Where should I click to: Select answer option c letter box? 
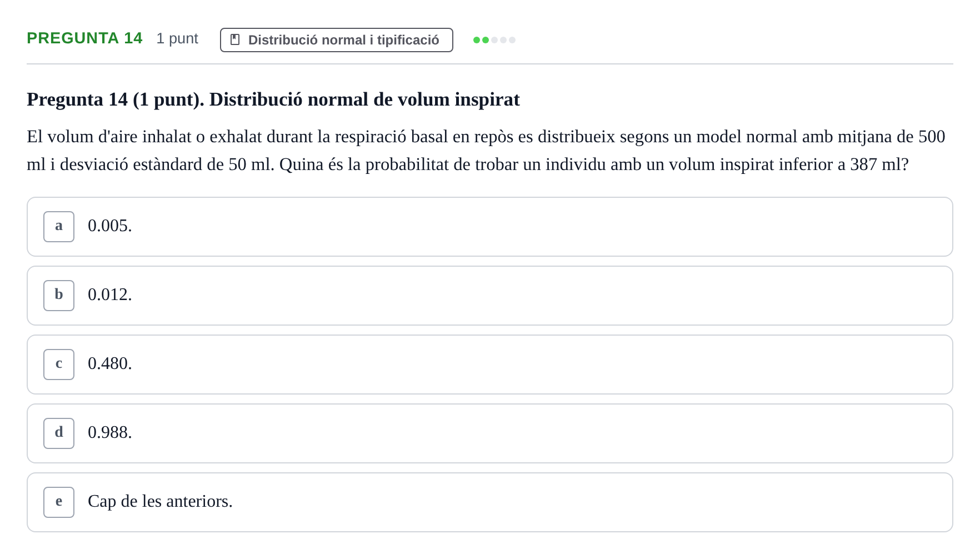[59, 365]
